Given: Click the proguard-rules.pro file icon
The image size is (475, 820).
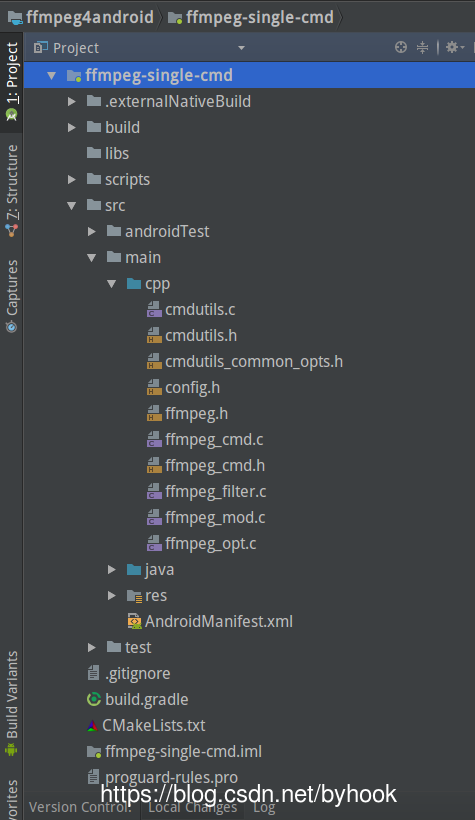Looking at the screenshot, I should pos(93,777).
